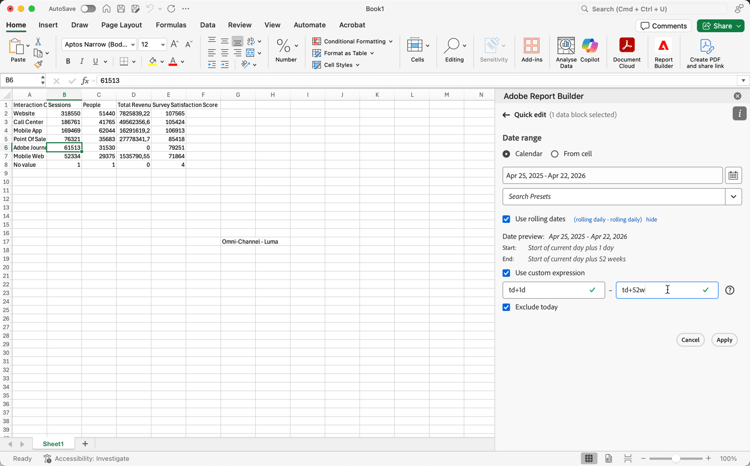Expand the formula bar with its chevron

(743, 81)
